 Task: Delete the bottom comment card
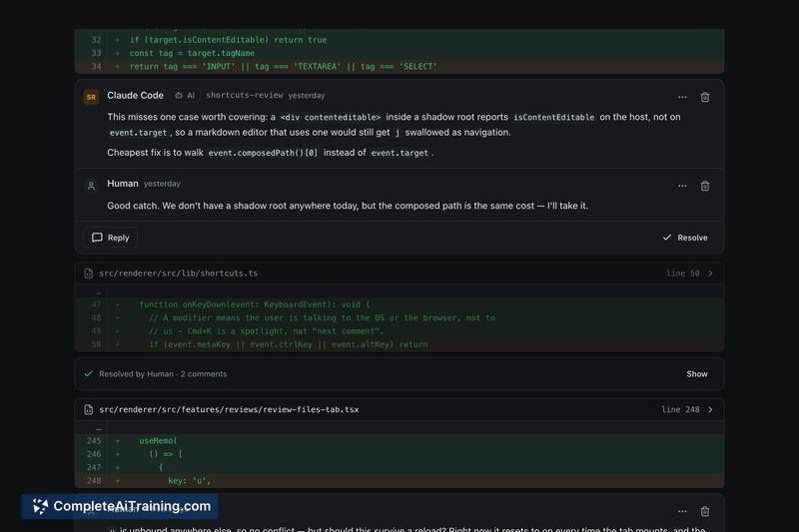[x=705, y=511]
